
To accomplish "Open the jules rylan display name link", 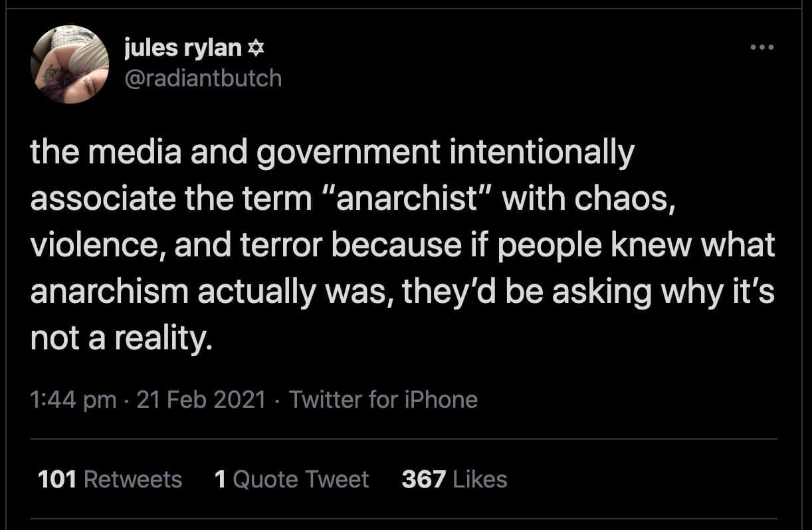I will 183,48.
